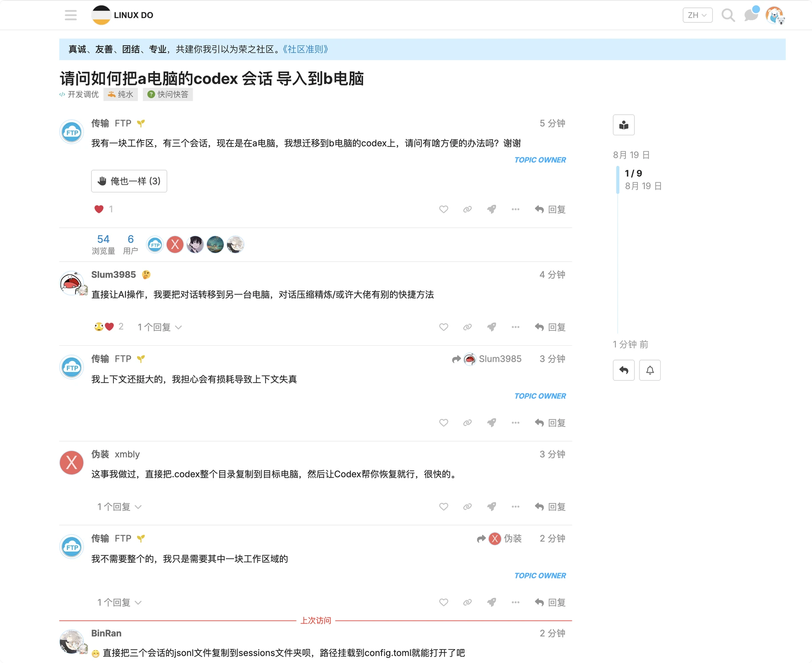Viewport: 812px width, 663px height.
Task: Select the 纯水 tag
Action: point(121,94)
